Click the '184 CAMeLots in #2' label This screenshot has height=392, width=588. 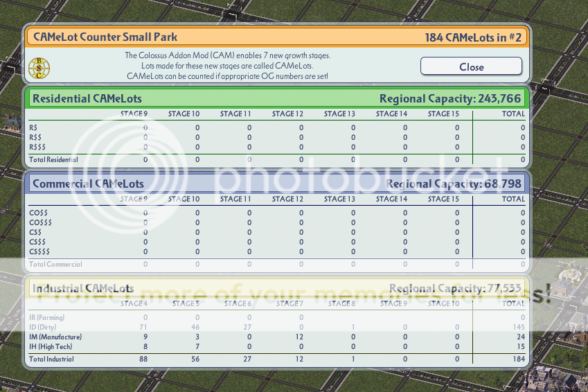click(473, 37)
